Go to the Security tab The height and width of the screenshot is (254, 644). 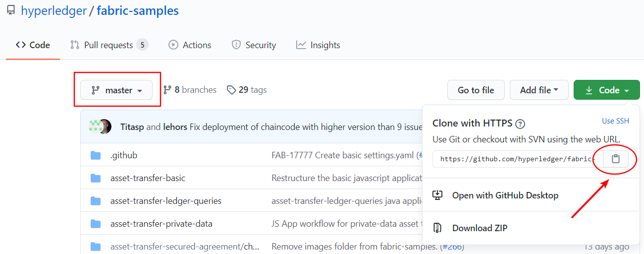pos(254,45)
